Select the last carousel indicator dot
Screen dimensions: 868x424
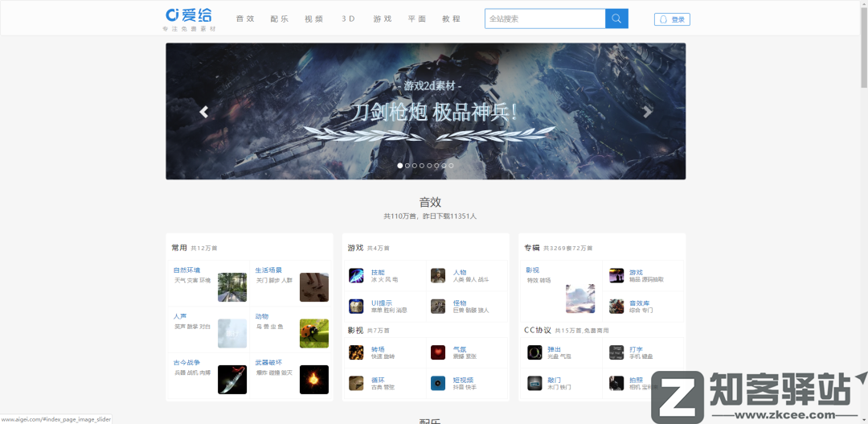(451, 166)
